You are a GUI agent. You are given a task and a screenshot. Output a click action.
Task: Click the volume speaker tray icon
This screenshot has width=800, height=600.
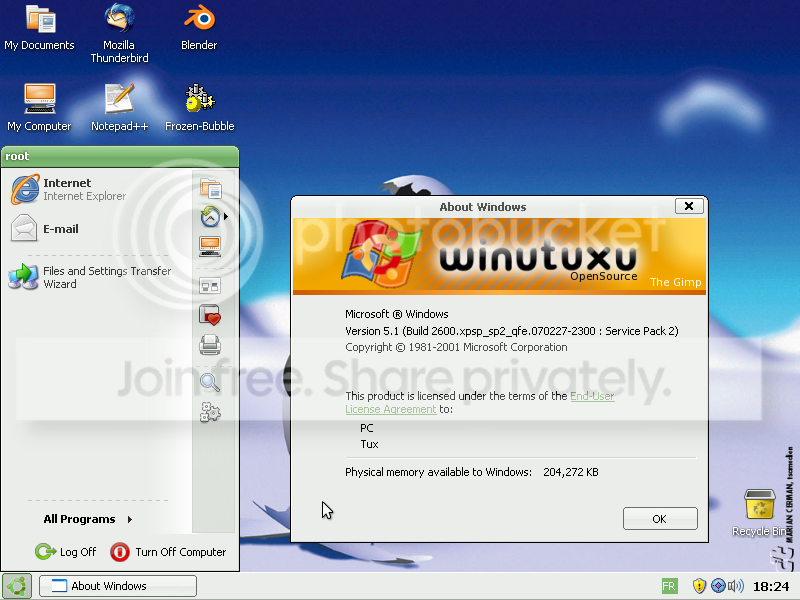tap(736, 586)
